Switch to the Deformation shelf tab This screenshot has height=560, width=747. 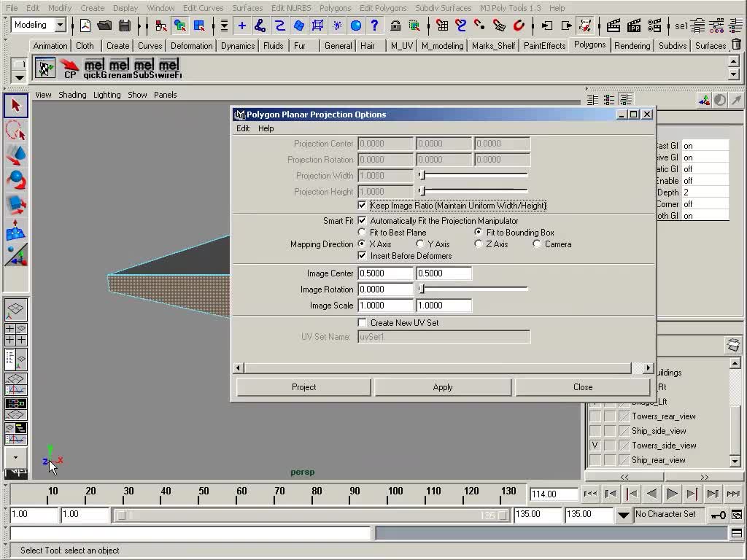pos(192,46)
